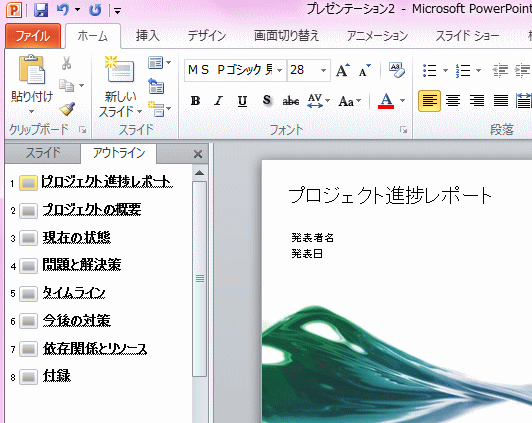This screenshot has height=423, width=532.
Task: Click slide icon next to 今後の対策
Action: (28, 321)
